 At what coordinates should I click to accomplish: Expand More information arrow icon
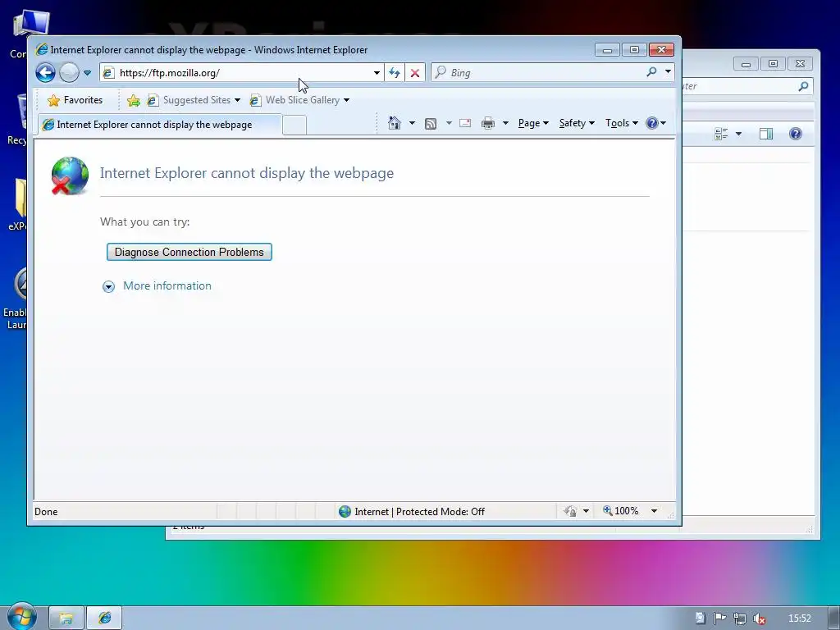click(x=108, y=286)
